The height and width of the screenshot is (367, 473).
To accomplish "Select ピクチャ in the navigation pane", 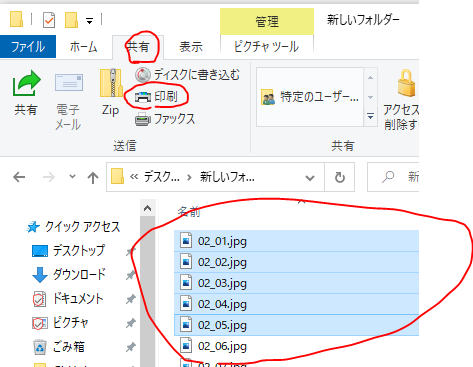I will point(71,323).
